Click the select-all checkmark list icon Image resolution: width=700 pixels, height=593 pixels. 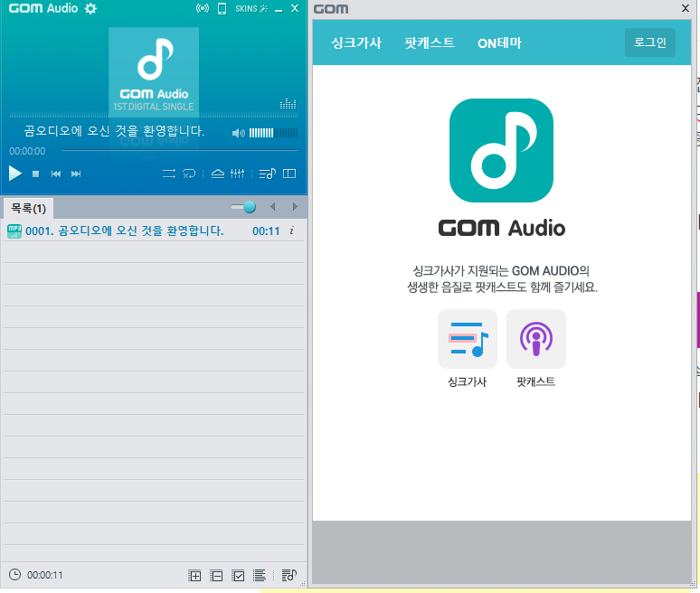tap(238, 576)
